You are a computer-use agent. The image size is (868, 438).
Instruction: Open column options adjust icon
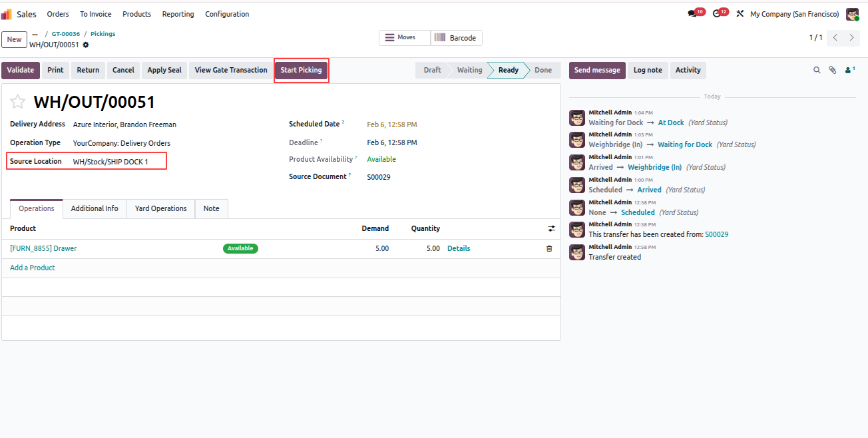pos(551,228)
